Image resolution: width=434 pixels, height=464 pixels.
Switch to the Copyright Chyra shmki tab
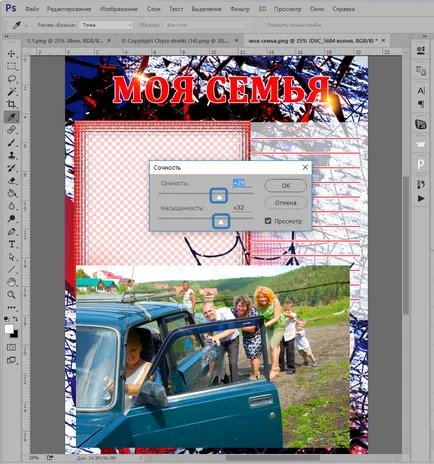point(175,41)
